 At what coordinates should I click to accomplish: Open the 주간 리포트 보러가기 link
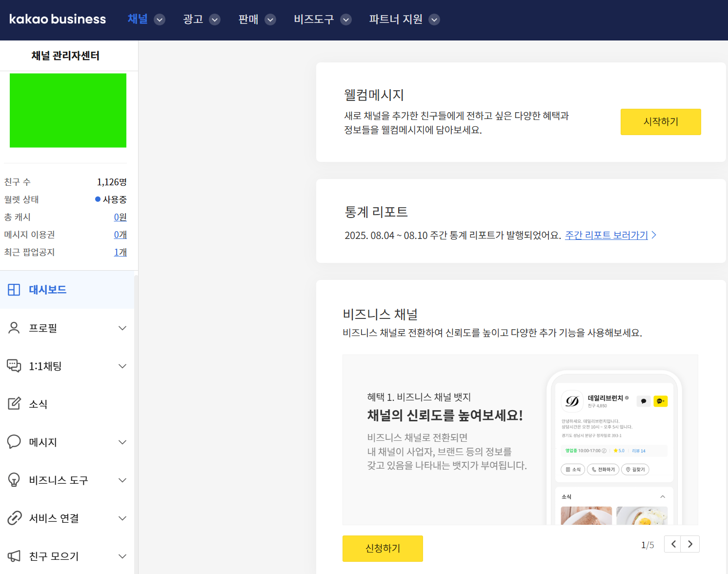(607, 235)
